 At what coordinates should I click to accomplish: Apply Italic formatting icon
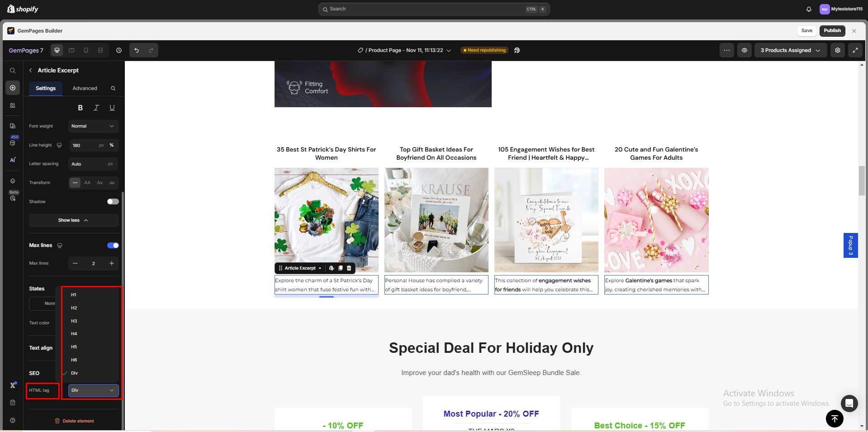[x=96, y=108]
